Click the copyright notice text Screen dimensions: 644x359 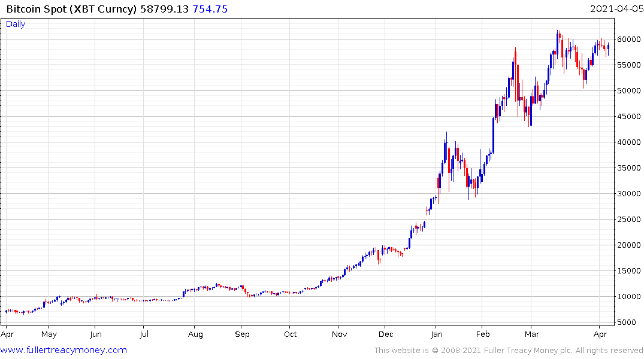click(x=509, y=351)
